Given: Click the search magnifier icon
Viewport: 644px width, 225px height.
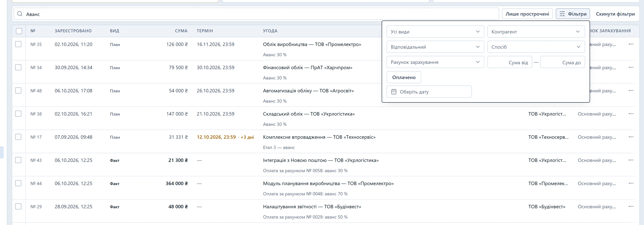Looking at the screenshot, I should click(20, 14).
